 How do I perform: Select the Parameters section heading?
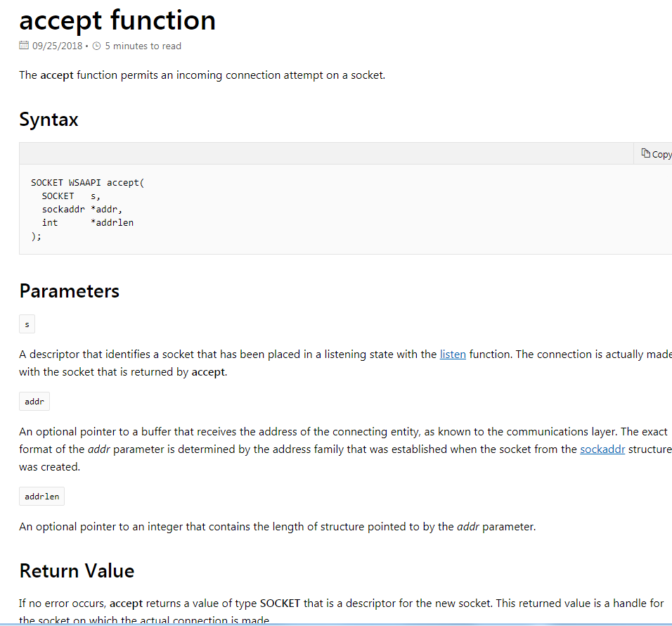[69, 291]
